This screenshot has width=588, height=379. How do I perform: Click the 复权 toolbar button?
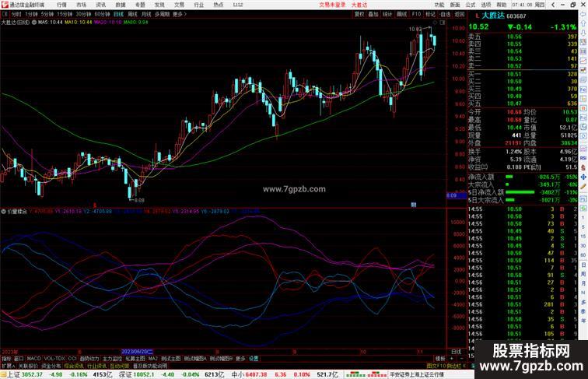tap(359, 14)
